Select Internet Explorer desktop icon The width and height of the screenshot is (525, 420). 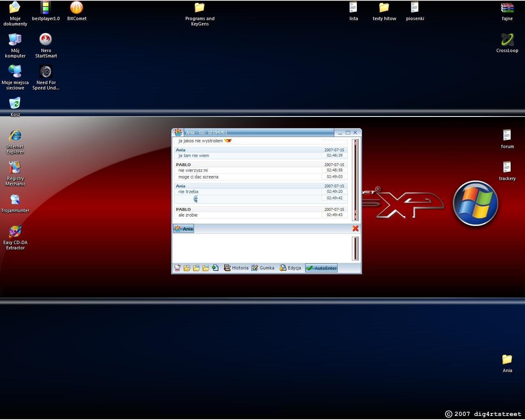point(15,142)
